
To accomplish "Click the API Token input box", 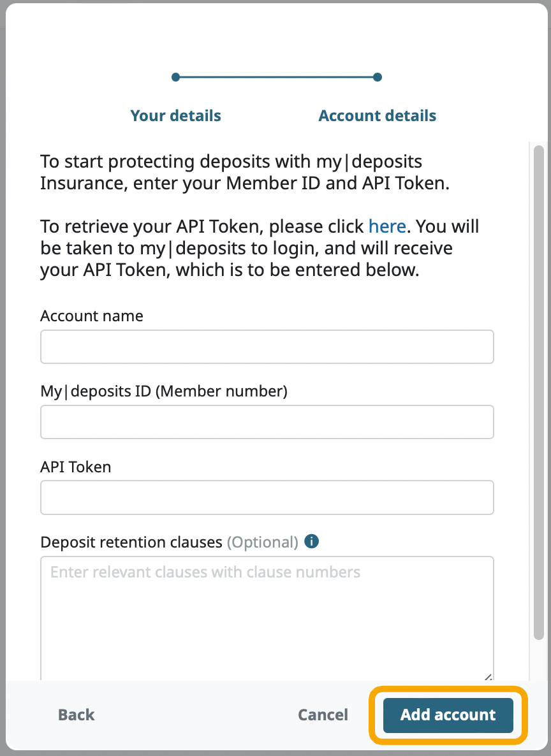I will pyautogui.click(x=267, y=497).
